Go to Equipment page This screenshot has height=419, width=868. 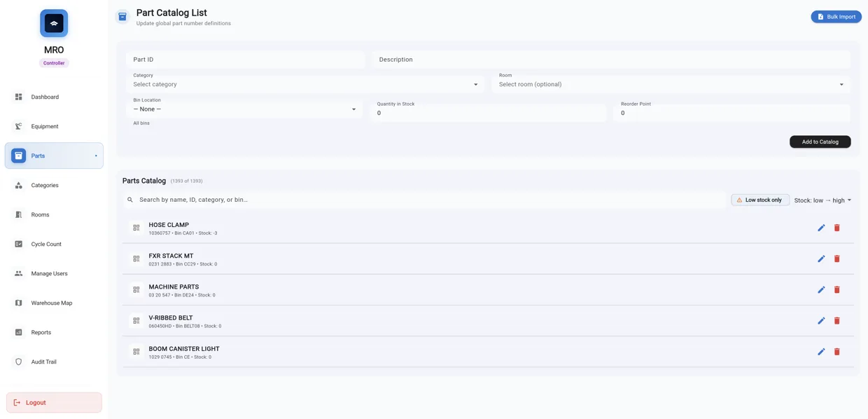pos(54,126)
